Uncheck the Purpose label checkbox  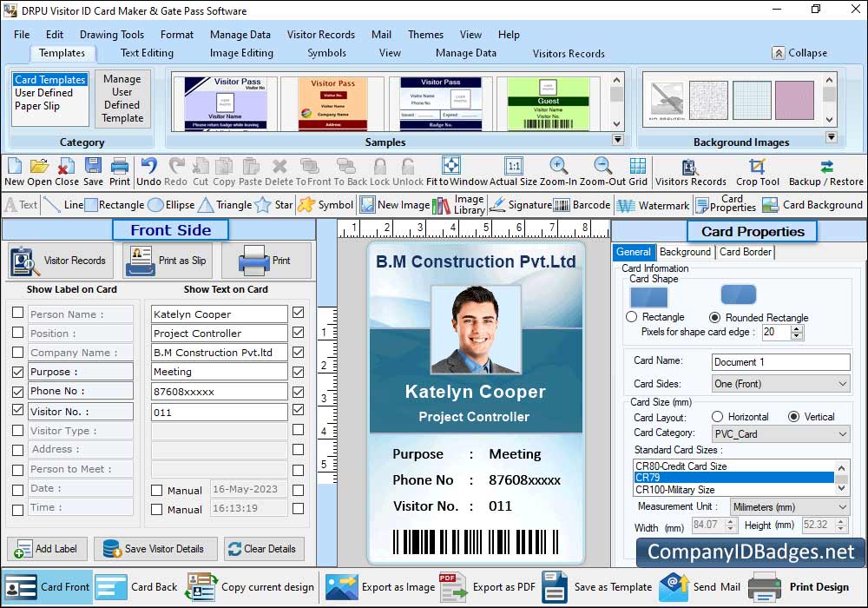17,372
